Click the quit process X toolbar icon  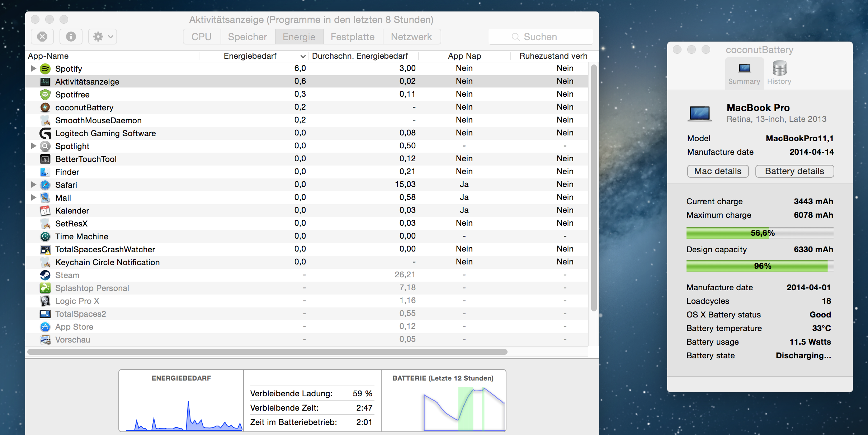pos(42,37)
